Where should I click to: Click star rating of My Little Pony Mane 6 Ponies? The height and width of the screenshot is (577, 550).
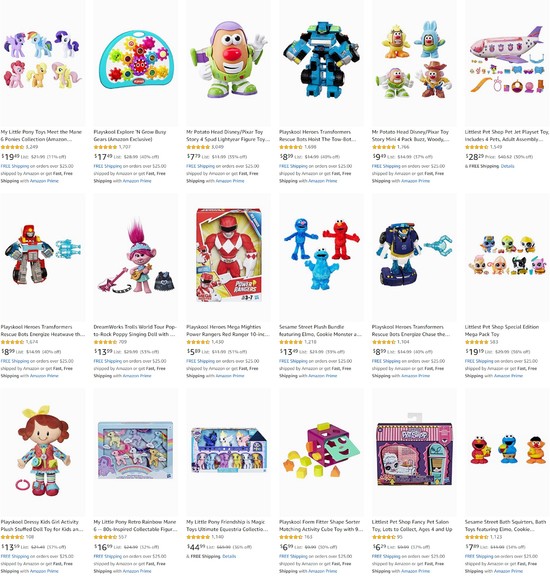(12, 147)
